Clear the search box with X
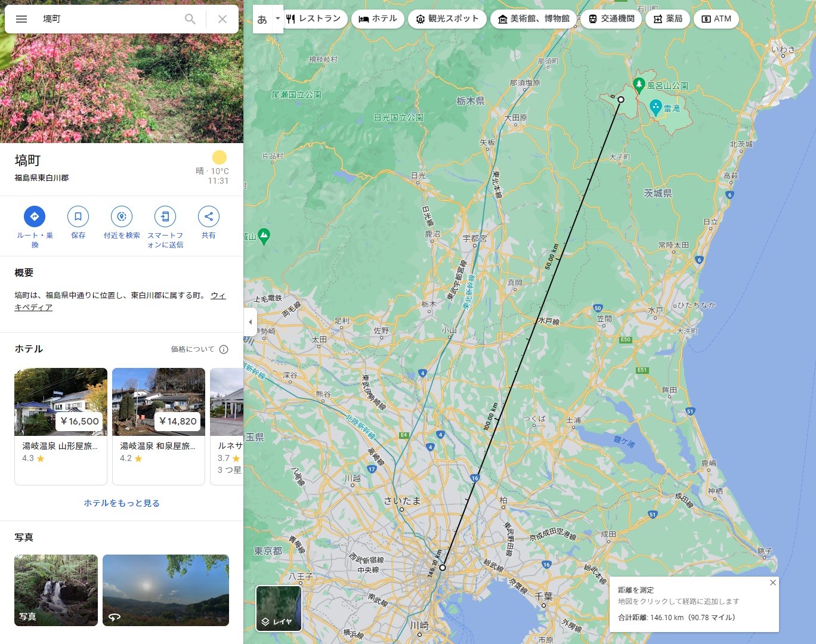The width and height of the screenshot is (816, 644). pos(222,19)
